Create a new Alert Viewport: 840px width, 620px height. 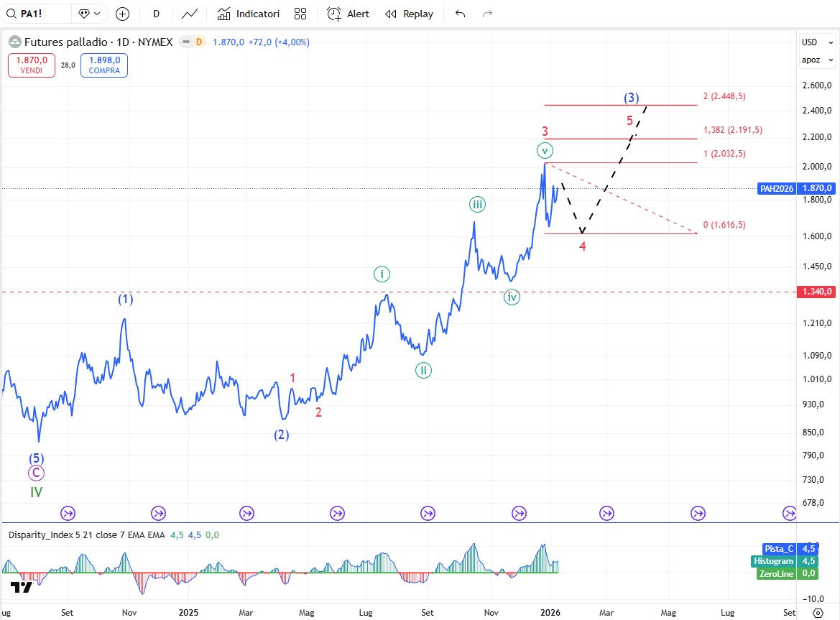click(x=349, y=14)
